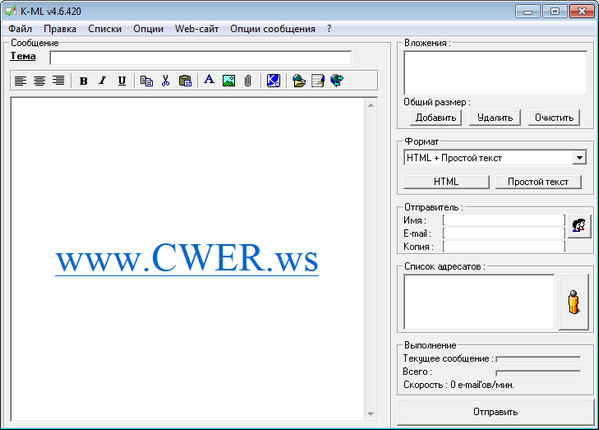Expand the Формат dropdown list
Viewport: 599px width, 430px height.
pos(579,157)
